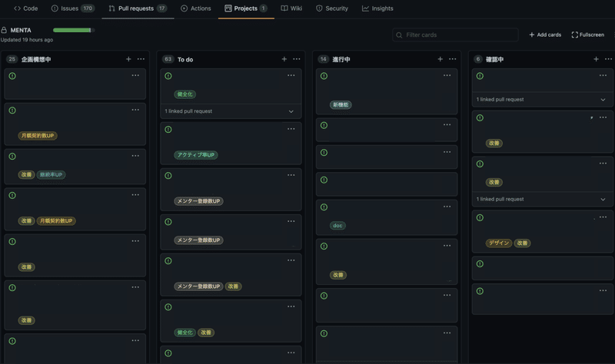This screenshot has width=615, height=364.
Task: Open the menu of the デザイン card
Action: [603, 217]
